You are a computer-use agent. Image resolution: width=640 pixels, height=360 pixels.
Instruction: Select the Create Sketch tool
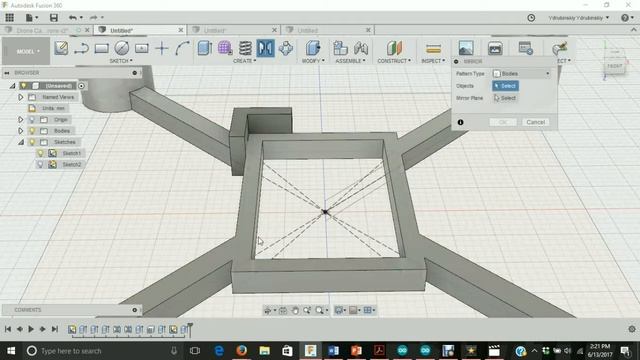click(x=61, y=48)
